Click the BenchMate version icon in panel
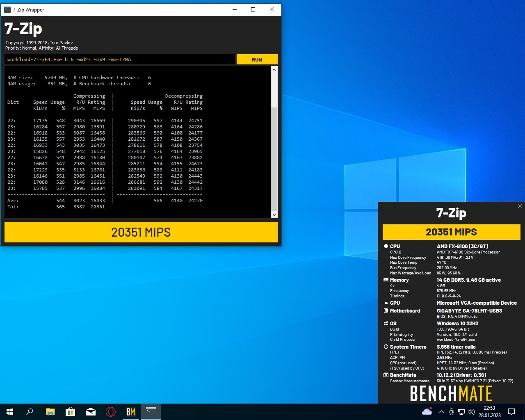Image resolution: width=525 pixels, height=420 pixels. [x=386, y=375]
